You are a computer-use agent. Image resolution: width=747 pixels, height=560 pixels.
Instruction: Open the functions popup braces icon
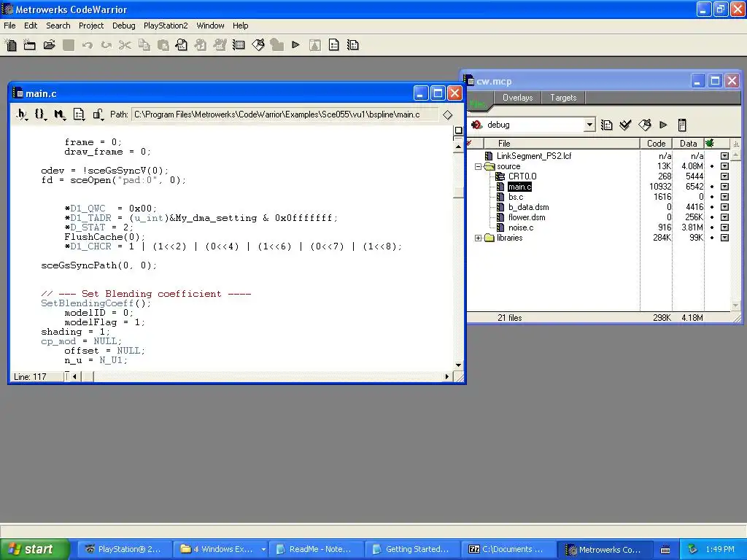(x=41, y=114)
